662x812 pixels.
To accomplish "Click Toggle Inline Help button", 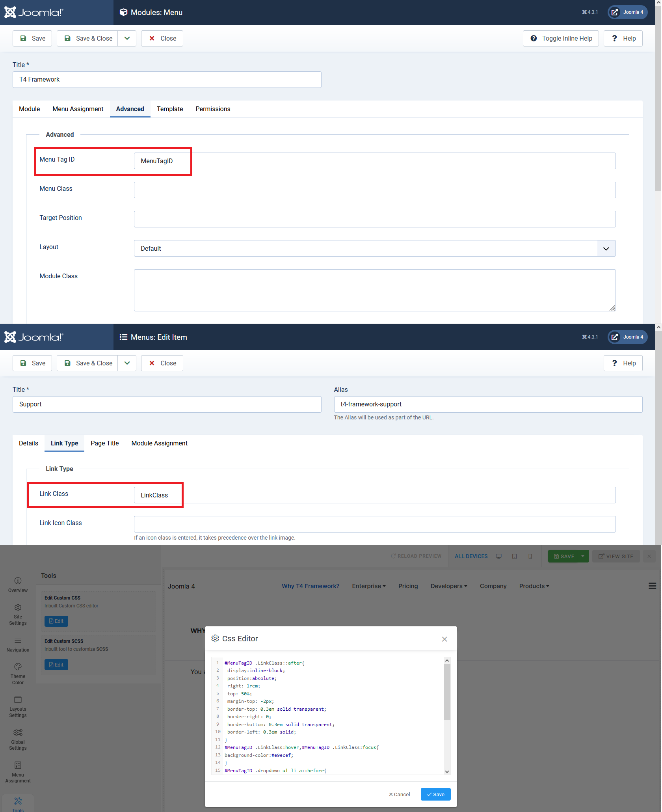I will 561,38.
